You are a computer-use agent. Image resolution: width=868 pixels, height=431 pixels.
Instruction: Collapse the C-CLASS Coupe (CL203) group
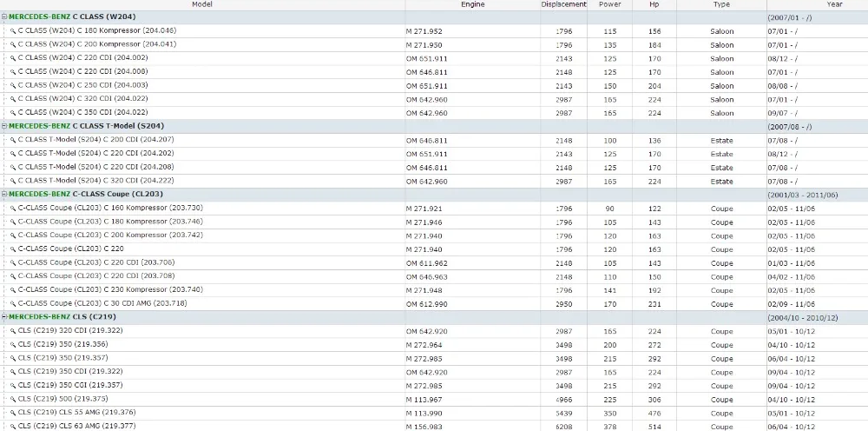[4, 195]
